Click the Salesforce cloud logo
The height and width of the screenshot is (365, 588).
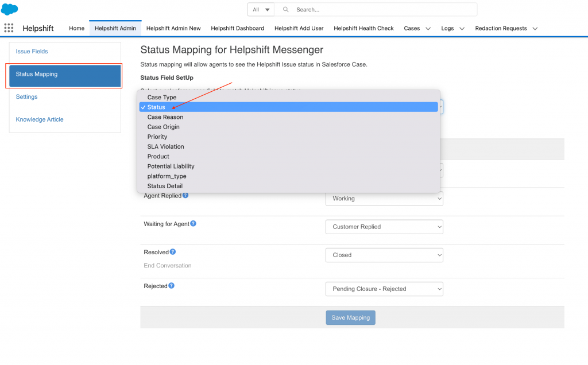tap(10, 9)
